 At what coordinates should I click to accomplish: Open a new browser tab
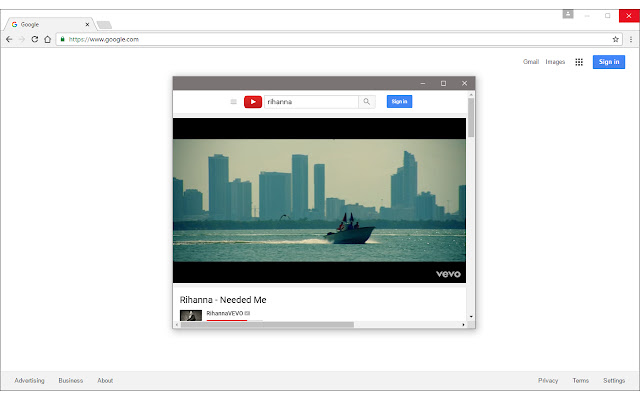pyautogui.click(x=104, y=25)
